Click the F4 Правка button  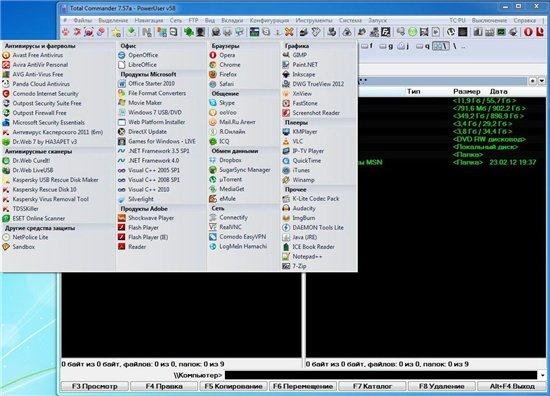coord(164,386)
